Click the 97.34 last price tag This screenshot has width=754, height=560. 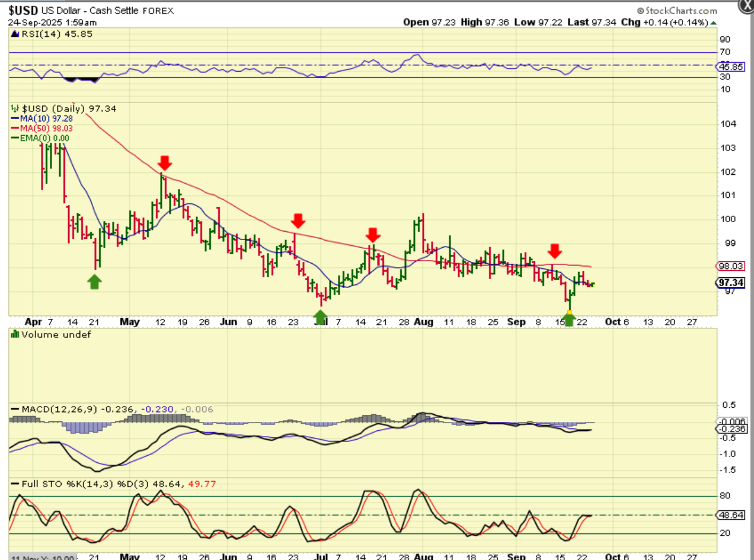[x=727, y=283]
